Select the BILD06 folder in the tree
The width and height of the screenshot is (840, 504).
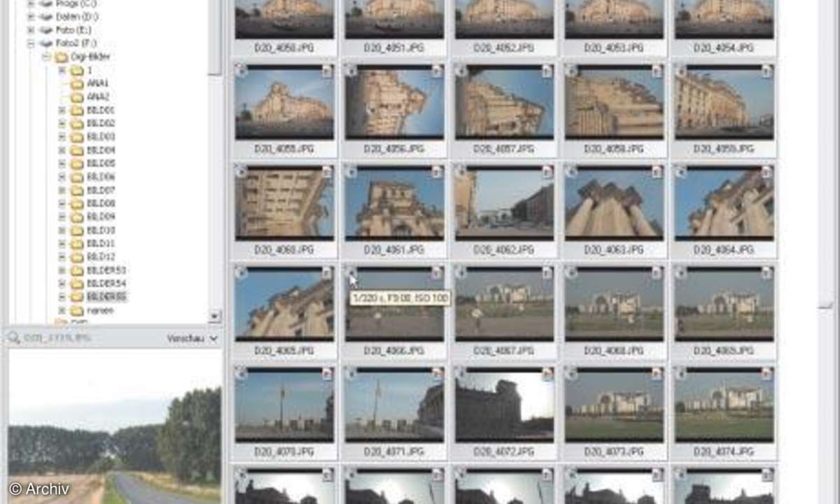[x=101, y=177]
